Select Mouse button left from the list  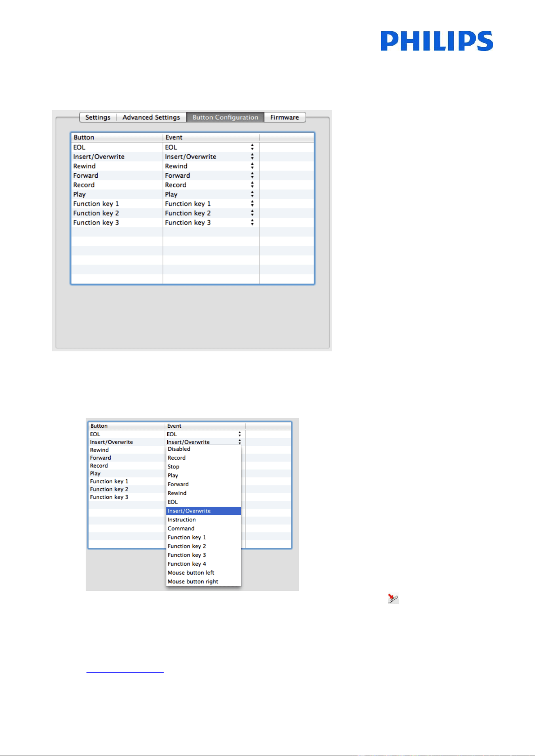coord(203,573)
